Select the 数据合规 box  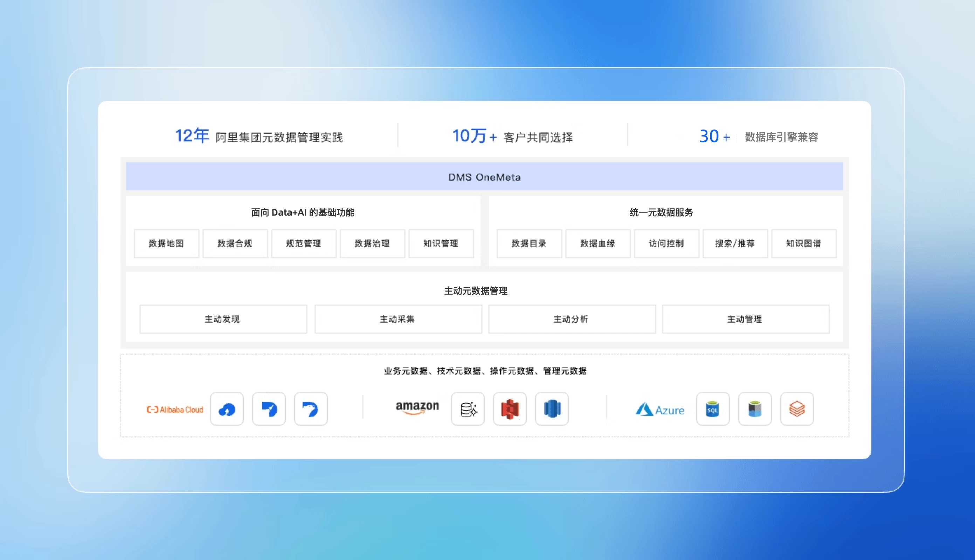(x=235, y=244)
